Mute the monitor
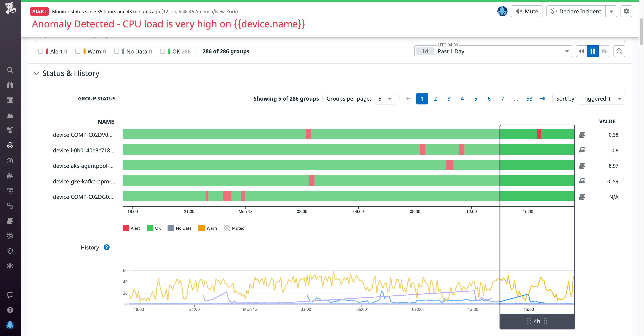 point(526,11)
